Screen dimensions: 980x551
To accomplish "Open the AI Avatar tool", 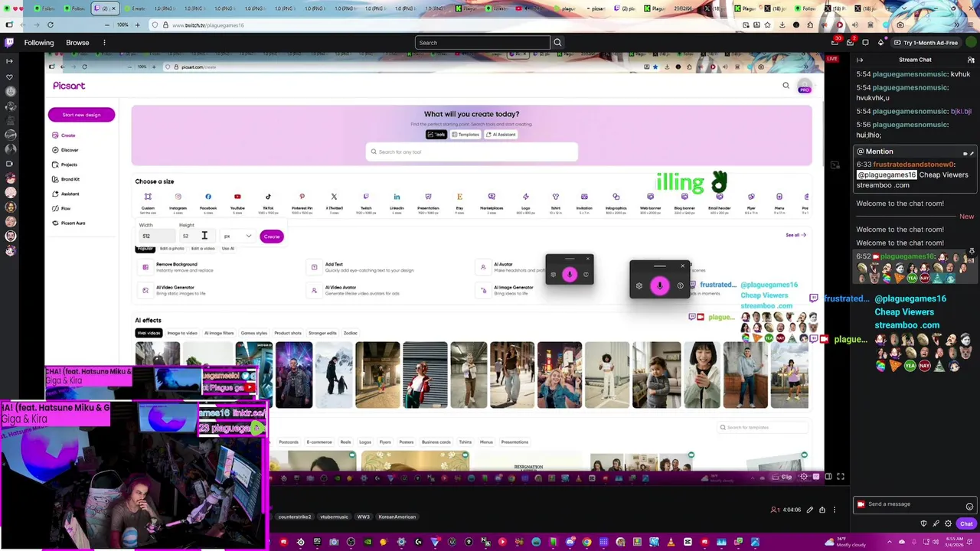I will click(x=511, y=267).
